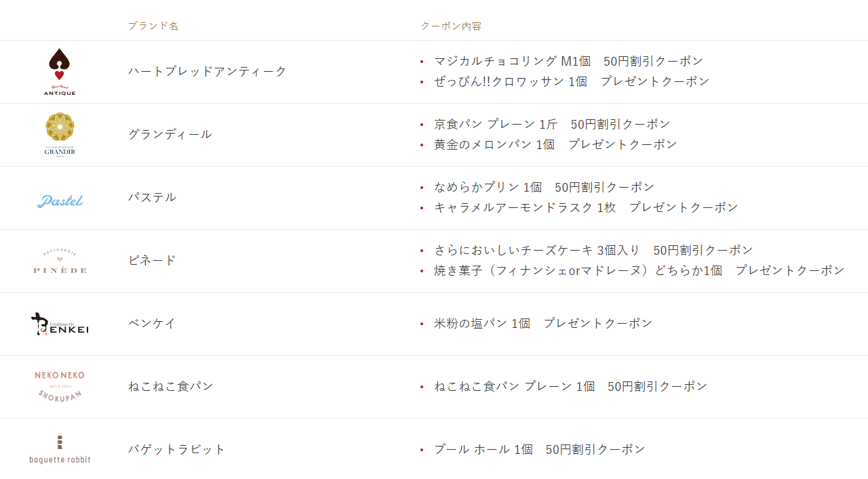The image size is (868, 479).
Task: Click the Boulangerie Benkei logo
Action: (x=60, y=324)
